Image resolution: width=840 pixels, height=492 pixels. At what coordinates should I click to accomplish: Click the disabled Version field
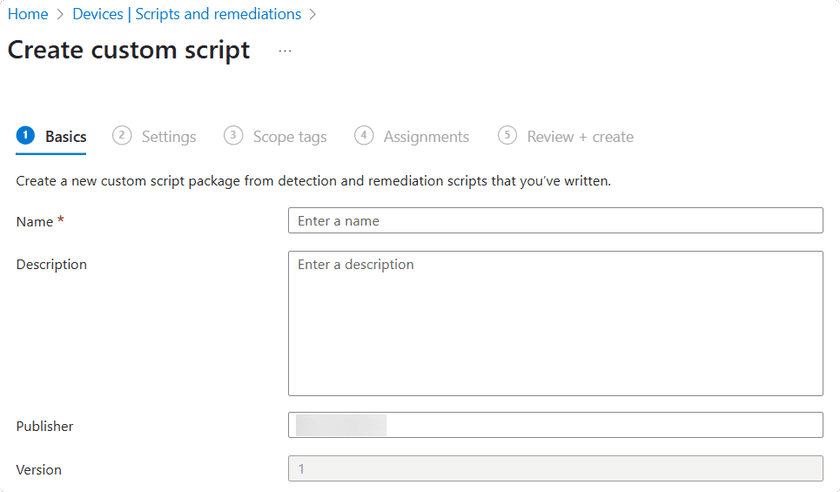click(x=555, y=469)
